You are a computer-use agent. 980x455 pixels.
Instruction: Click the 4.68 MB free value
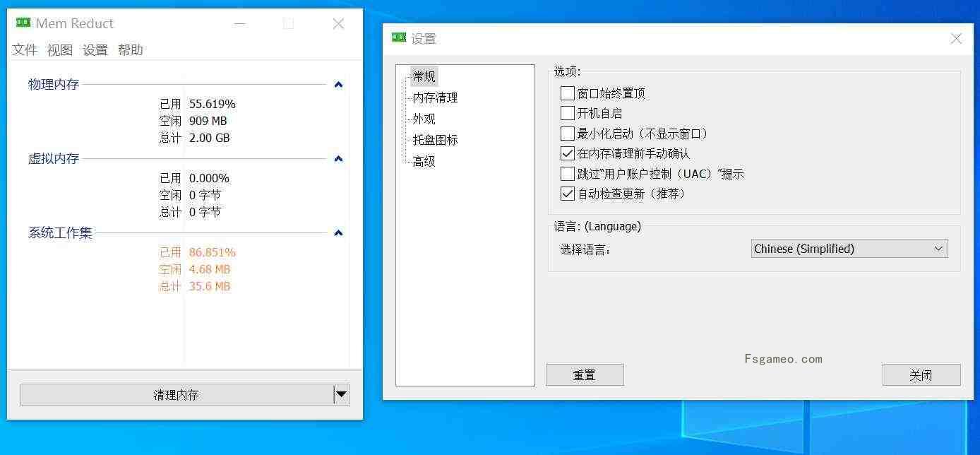pyautogui.click(x=210, y=269)
